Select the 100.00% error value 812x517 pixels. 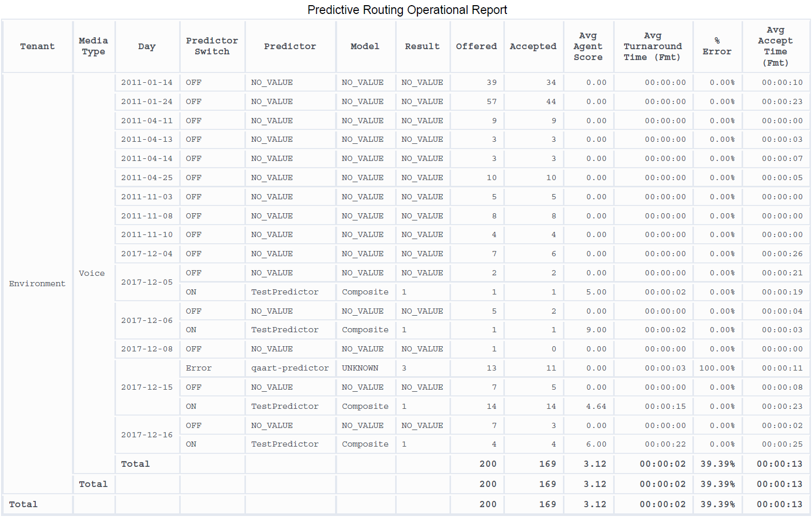pos(717,368)
